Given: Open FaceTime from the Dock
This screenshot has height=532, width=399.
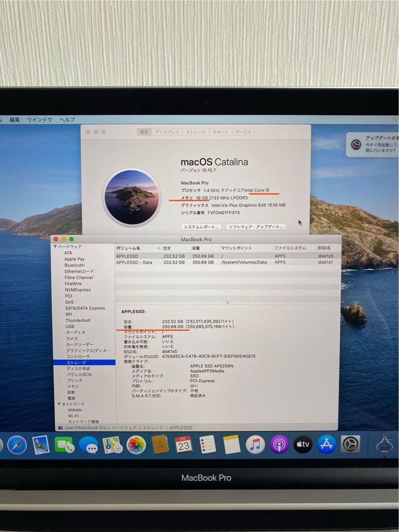Looking at the screenshot, I should click(64, 445).
